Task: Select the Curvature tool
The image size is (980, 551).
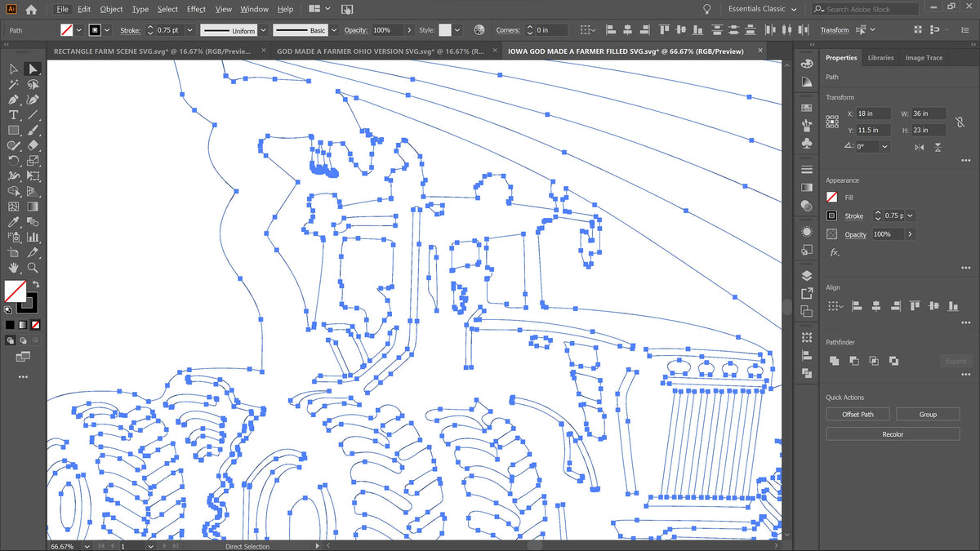Action: pos(33,100)
